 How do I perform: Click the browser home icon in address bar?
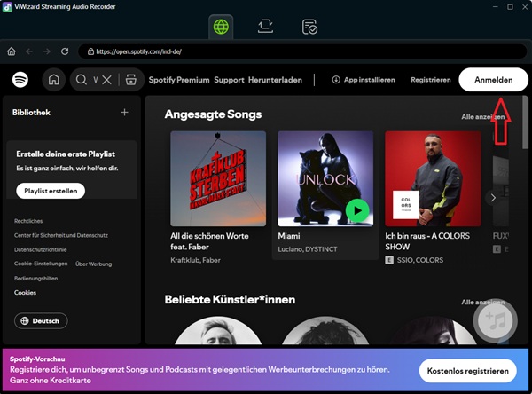coord(12,51)
